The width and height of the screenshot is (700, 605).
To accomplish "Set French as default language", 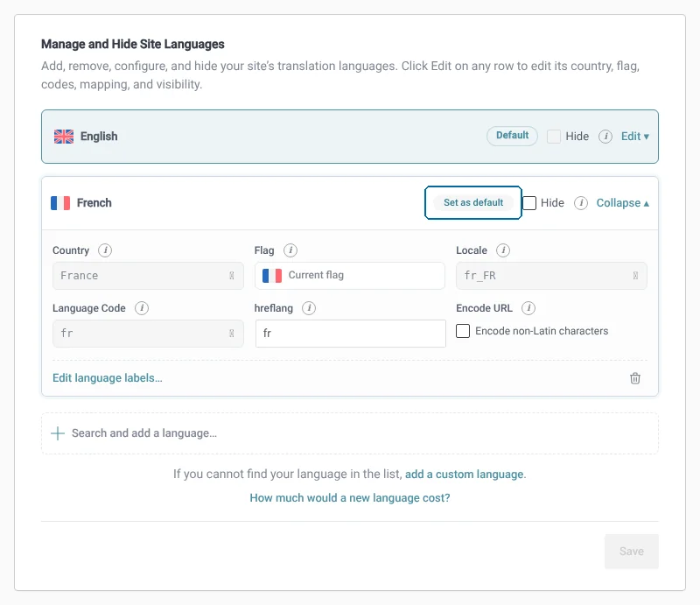I will point(473,202).
